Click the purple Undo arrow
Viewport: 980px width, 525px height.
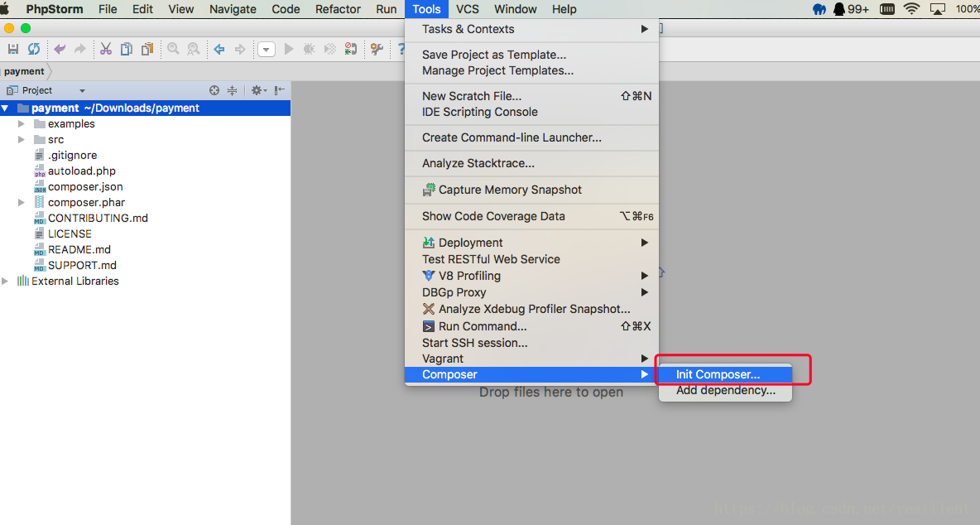(x=60, y=49)
